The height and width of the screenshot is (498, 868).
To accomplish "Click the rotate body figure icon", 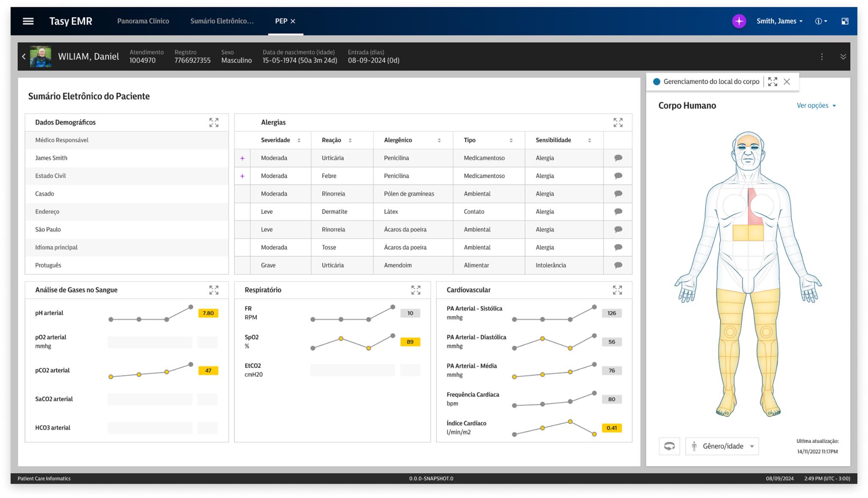I will pos(669,446).
